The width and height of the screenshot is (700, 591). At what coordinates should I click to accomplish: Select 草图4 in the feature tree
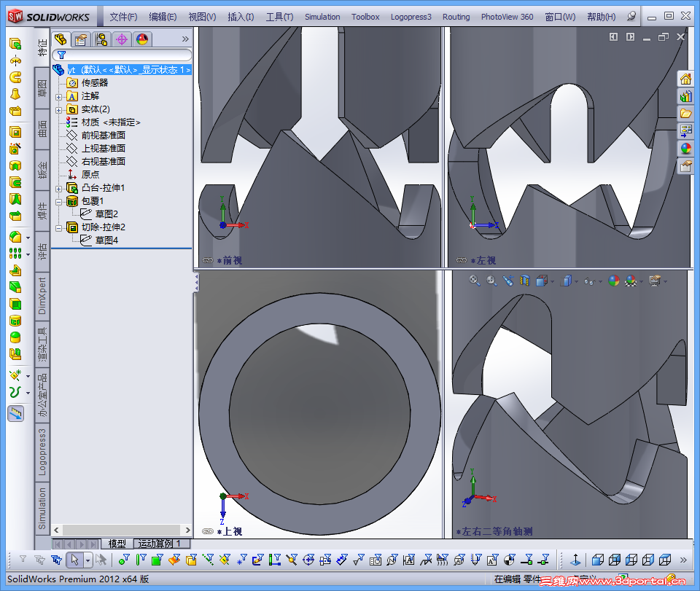(x=106, y=240)
